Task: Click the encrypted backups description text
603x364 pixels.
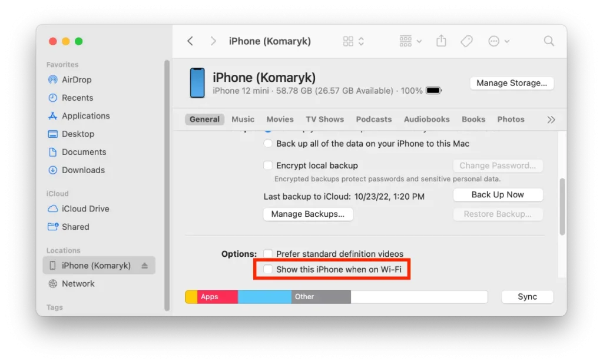Action: tap(387, 179)
